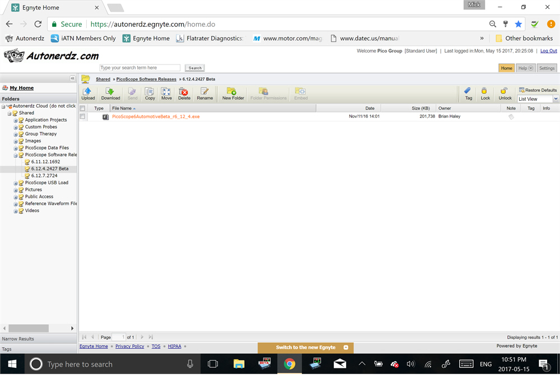Reload the page in Chrome
The width and height of the screenshot is (560, 392).
pos(38,24)
